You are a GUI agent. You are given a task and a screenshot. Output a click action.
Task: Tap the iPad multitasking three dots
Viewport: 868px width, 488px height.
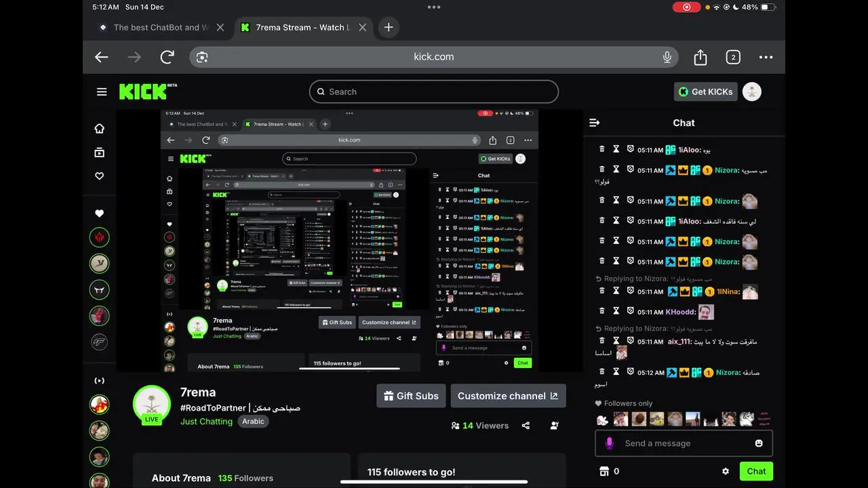[434, 7]
